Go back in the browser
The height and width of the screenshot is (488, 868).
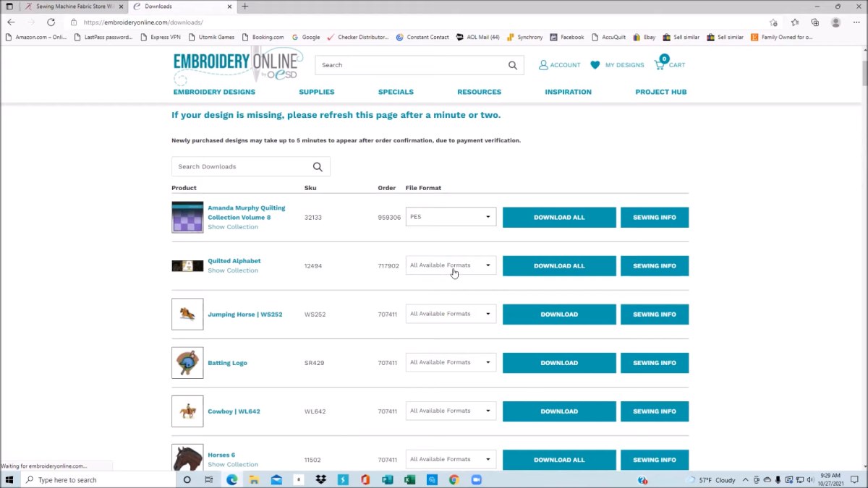[11, 22]
